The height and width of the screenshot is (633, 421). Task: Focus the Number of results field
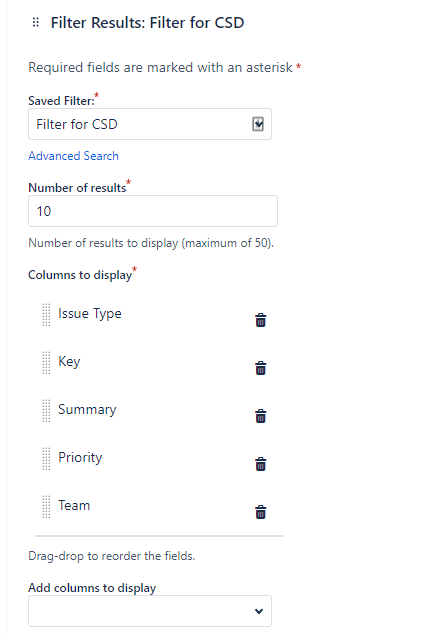coord(153,211)
